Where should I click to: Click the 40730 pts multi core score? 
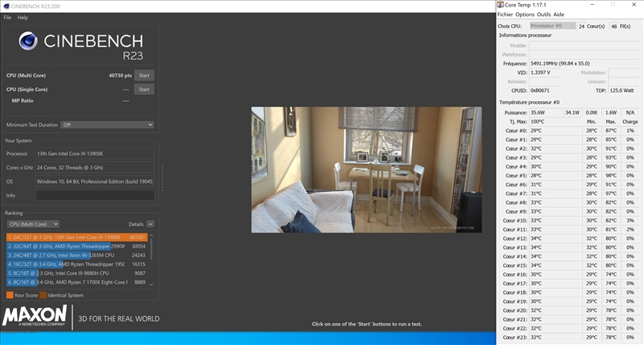(120, 76)
